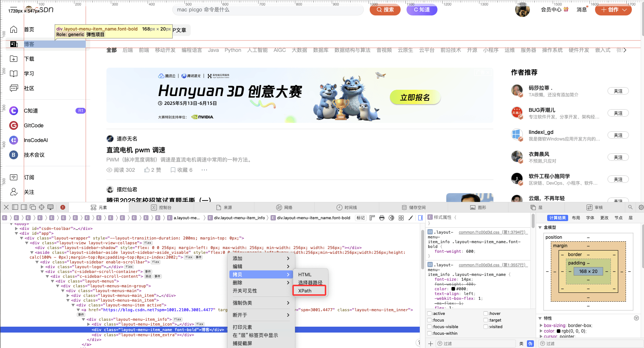Open Web Inspector settings gear
The width and height of the screenshot is (644, 348).
(641, 207)
